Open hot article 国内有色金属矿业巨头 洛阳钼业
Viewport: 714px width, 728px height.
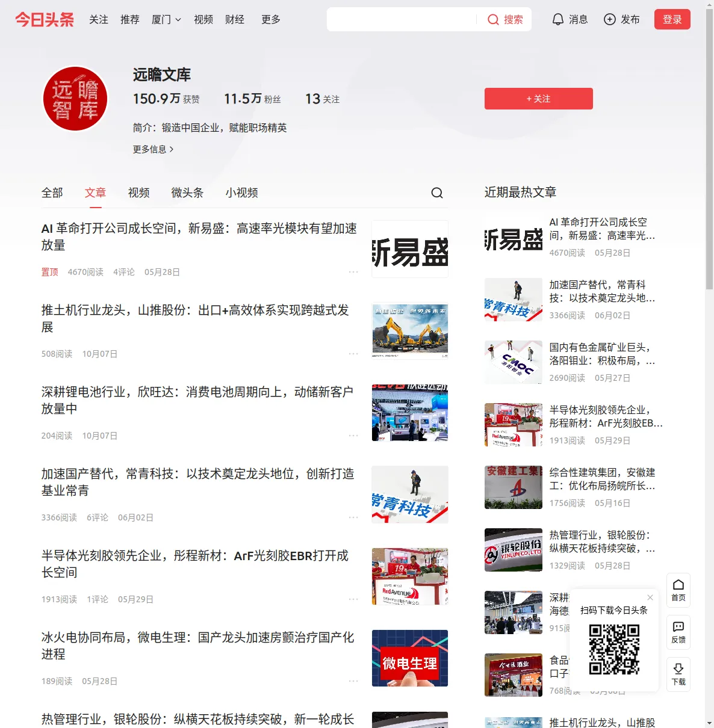click(603, 354)
